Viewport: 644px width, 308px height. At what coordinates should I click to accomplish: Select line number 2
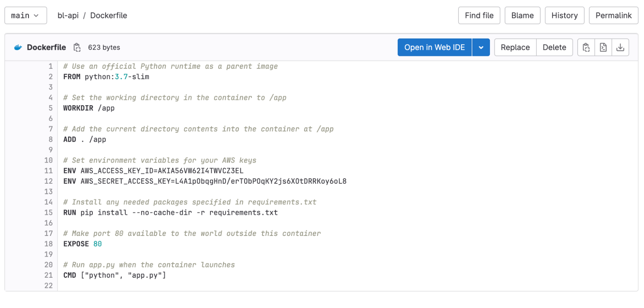[51, 77]
